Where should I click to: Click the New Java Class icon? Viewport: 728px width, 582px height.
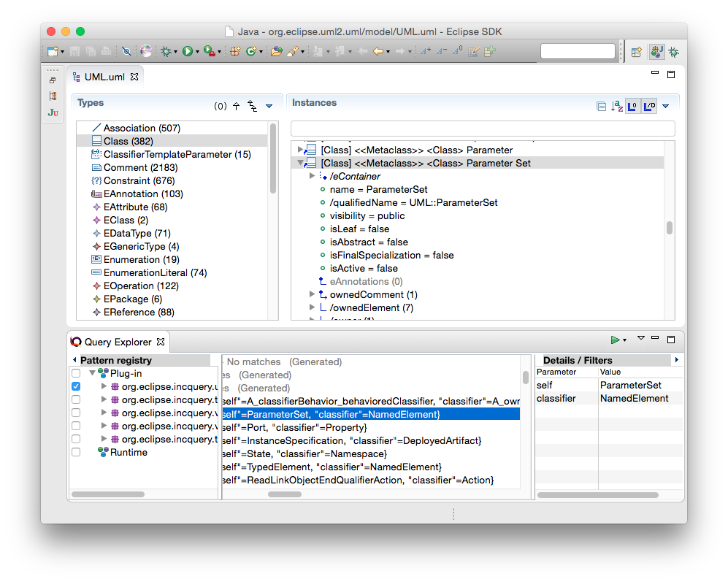click(251, 51)
